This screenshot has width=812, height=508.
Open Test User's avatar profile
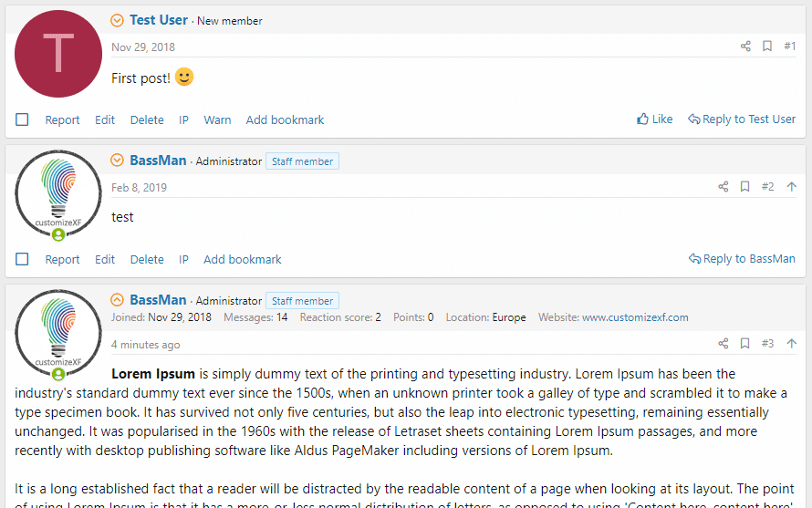tap(58, 53)
